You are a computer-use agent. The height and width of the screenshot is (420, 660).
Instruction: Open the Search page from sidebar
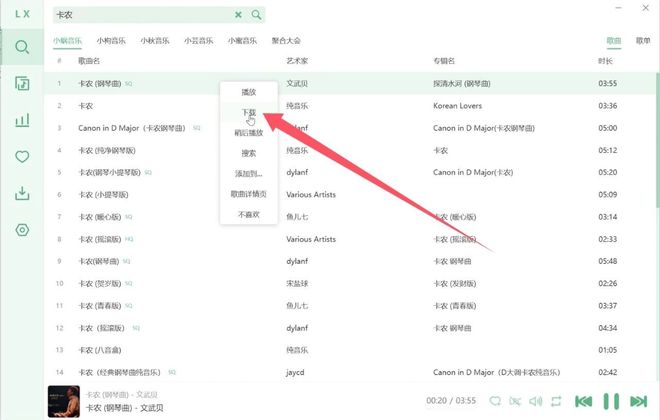click(x=22, y=47)
